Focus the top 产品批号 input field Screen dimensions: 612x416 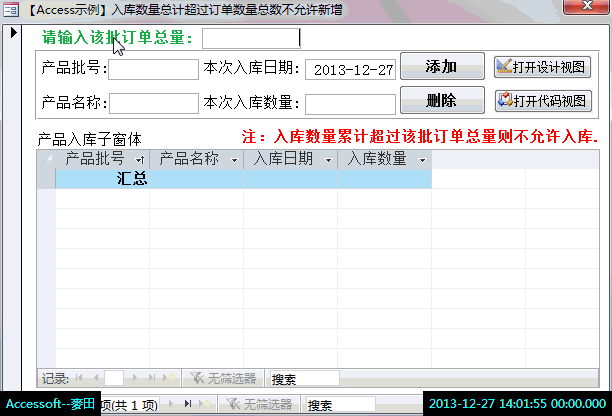[153, 69]
